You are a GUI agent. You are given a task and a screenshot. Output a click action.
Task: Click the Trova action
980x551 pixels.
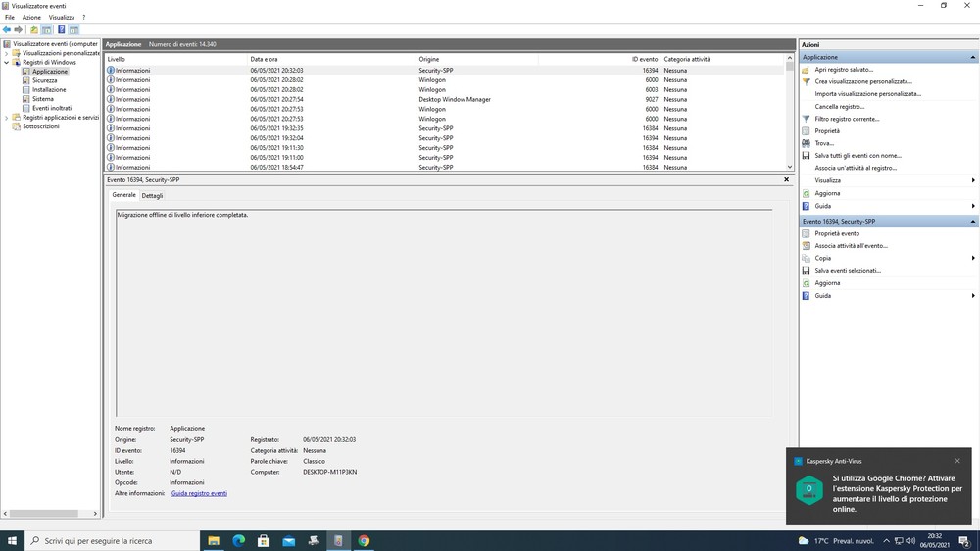coord(824,143)
